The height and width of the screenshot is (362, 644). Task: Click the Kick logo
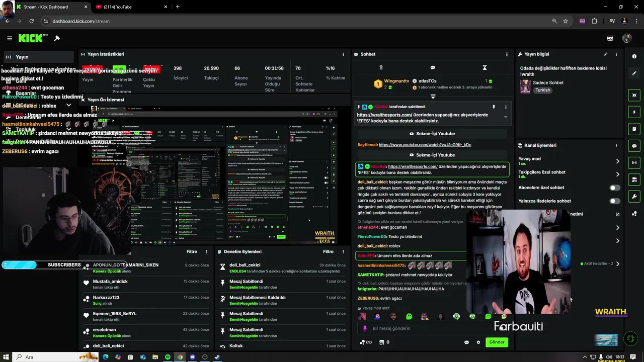tap(33, 38)
